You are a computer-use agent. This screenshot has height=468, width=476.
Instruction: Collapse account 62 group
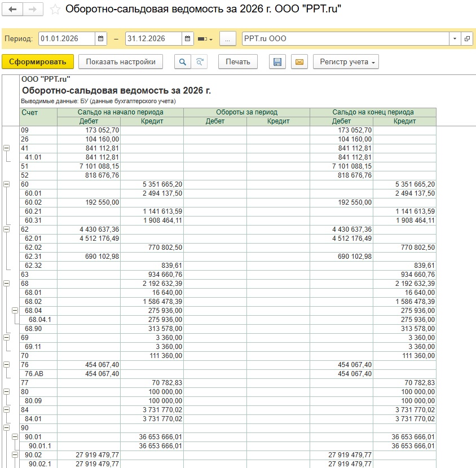click(x=6, y=229)
